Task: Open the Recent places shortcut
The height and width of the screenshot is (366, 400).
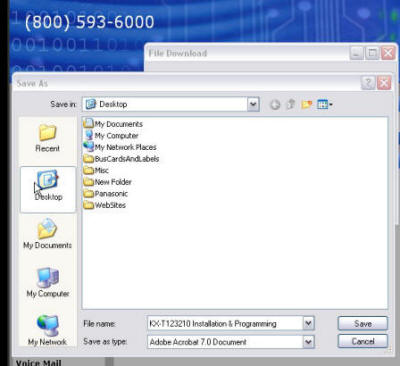Action: 47,139
